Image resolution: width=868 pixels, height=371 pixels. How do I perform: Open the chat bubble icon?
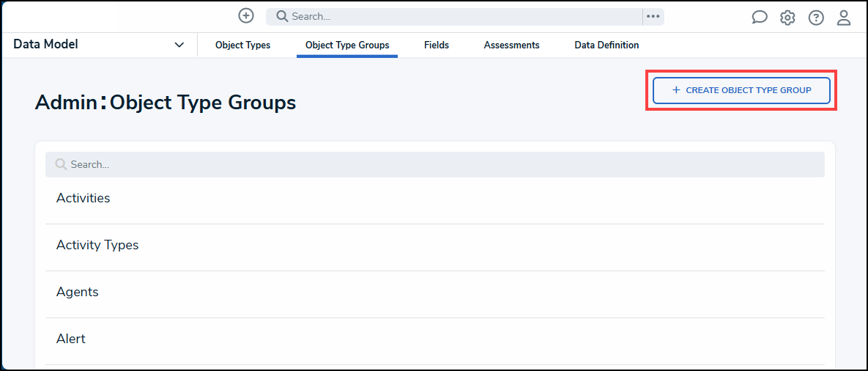pos(760,18)
